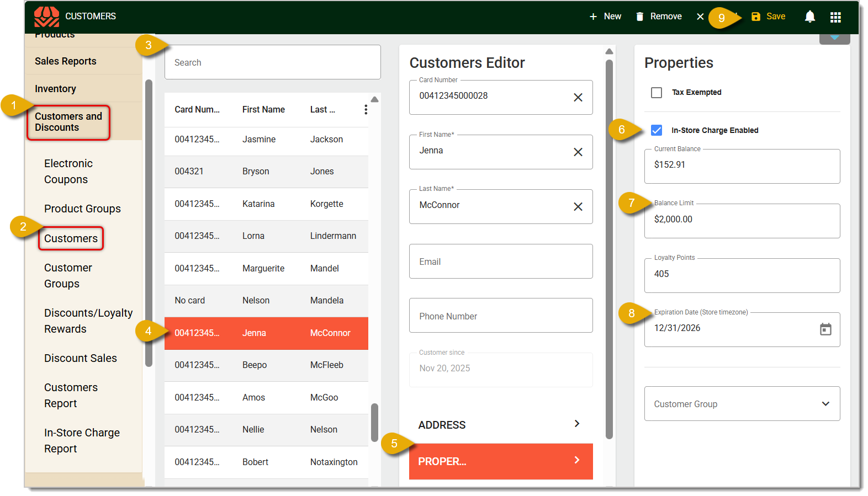868x496 pixels.
Task: Open Customer Groups page
Action: (x=68, y=275)
